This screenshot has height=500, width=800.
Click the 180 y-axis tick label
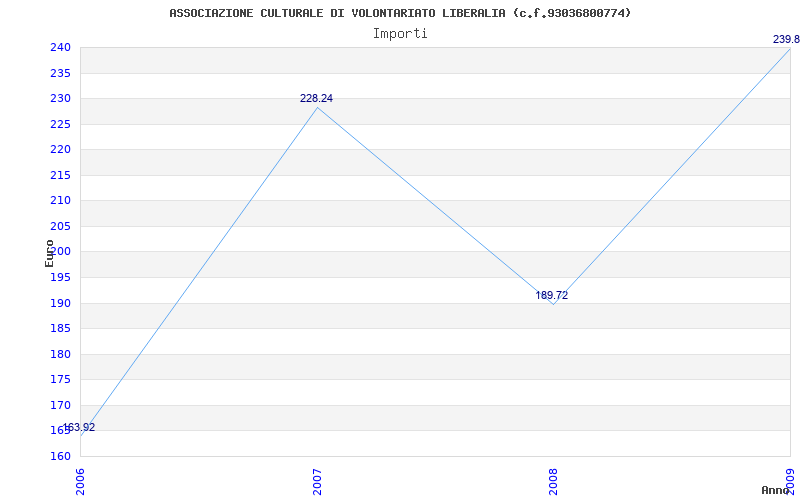pos(60,354)
